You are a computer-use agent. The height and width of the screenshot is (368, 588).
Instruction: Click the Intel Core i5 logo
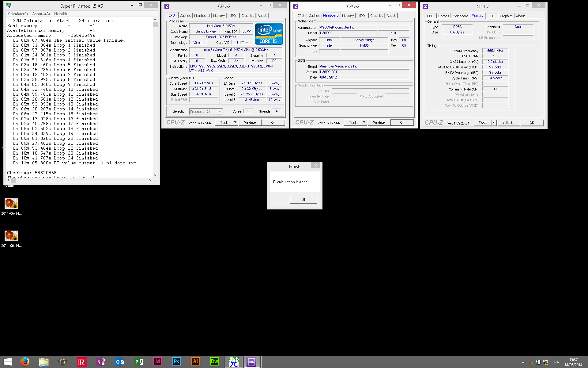point(269,34)
